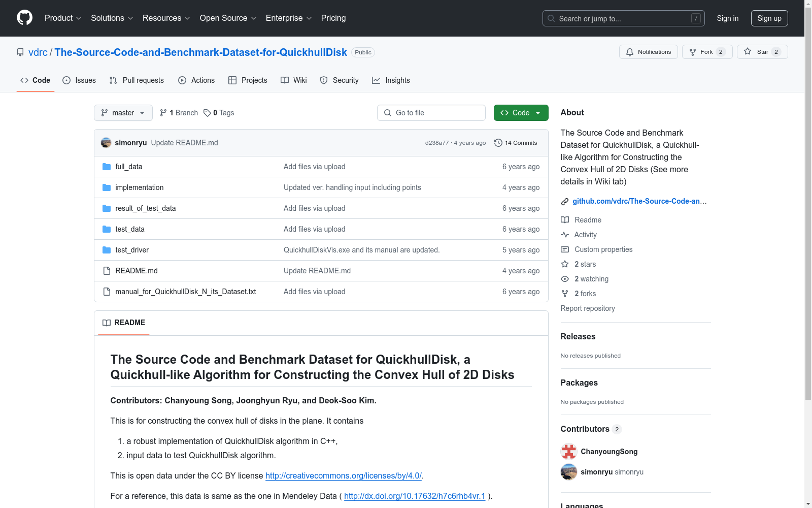Click the link icon beside repository URL
Image resolution: width=812 pixels, height=508 pixels.
pyautogui.click(x=565, y=202)
